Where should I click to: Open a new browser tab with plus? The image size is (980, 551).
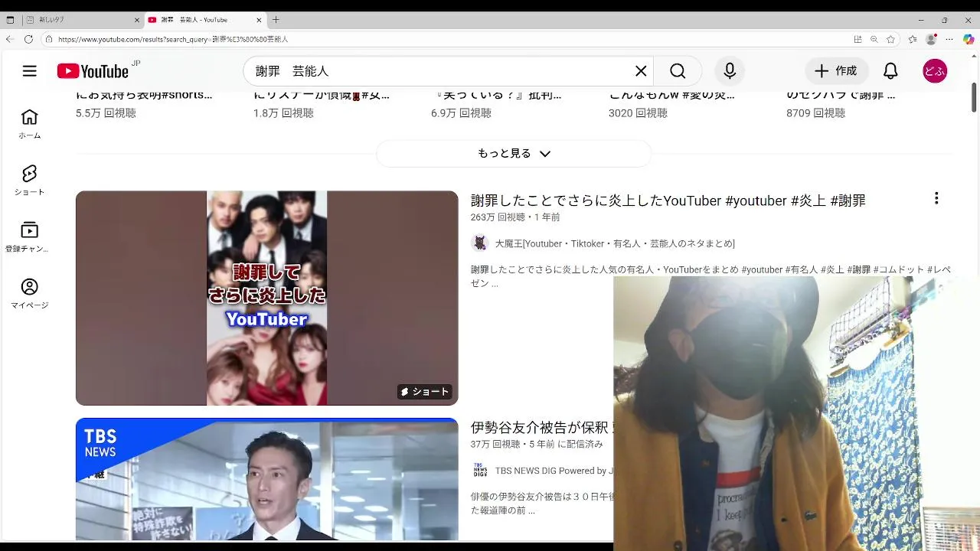276,20
